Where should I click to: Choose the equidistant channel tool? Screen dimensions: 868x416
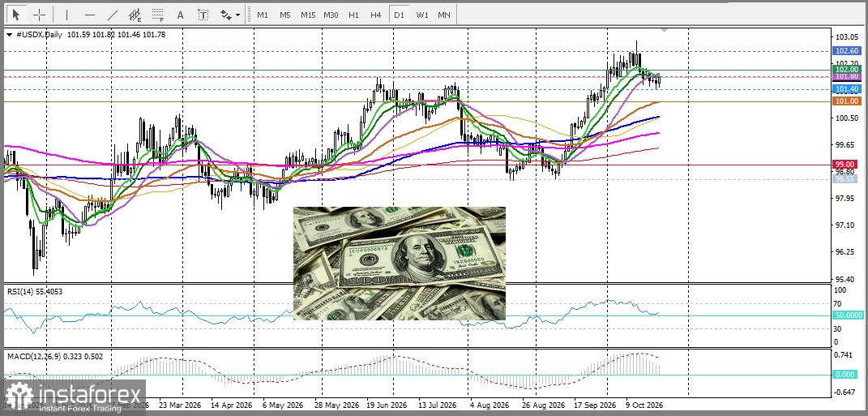pyautogui.click(x=135, y=15)
